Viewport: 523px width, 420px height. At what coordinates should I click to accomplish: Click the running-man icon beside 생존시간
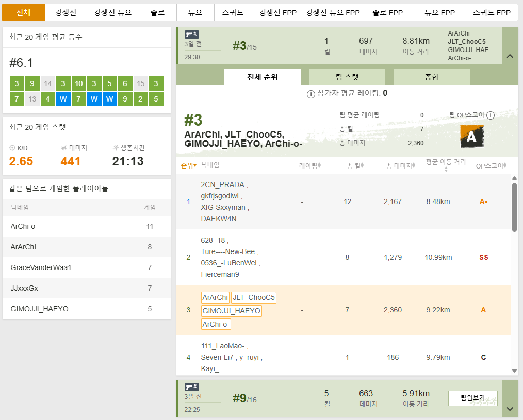click(116, 148)
